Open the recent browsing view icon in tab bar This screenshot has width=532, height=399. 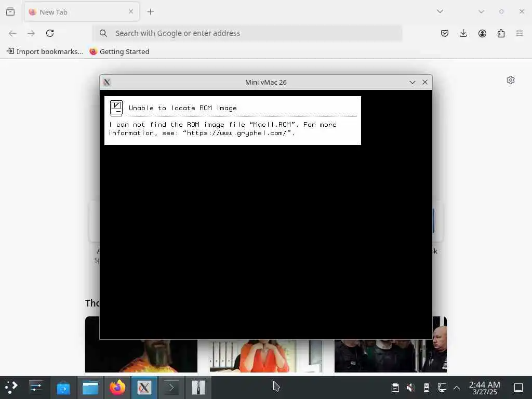pos(10,11)
